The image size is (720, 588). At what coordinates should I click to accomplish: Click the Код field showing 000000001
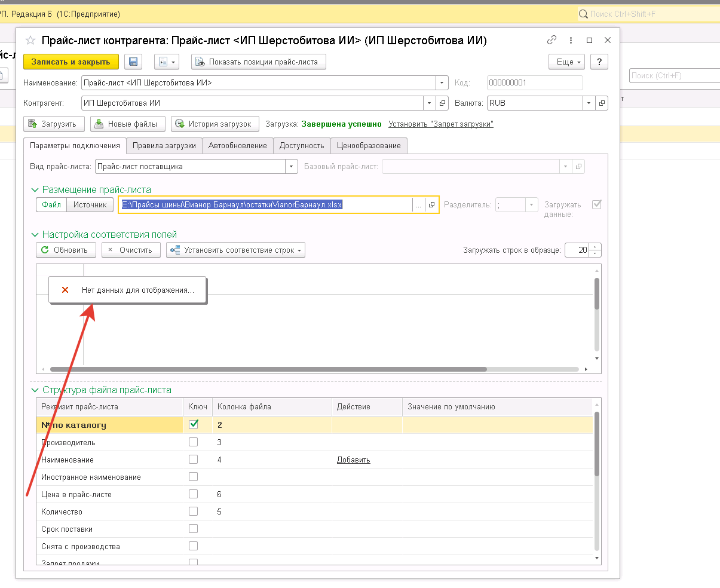535,83
